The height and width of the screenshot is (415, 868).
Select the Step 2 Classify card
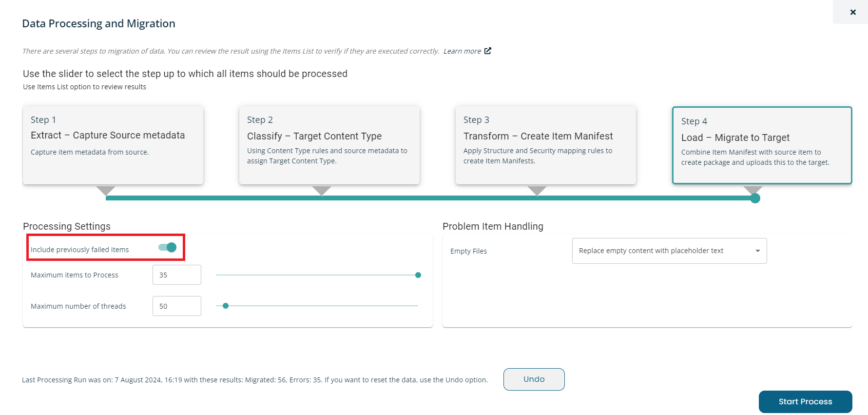(x=329, y=145)
